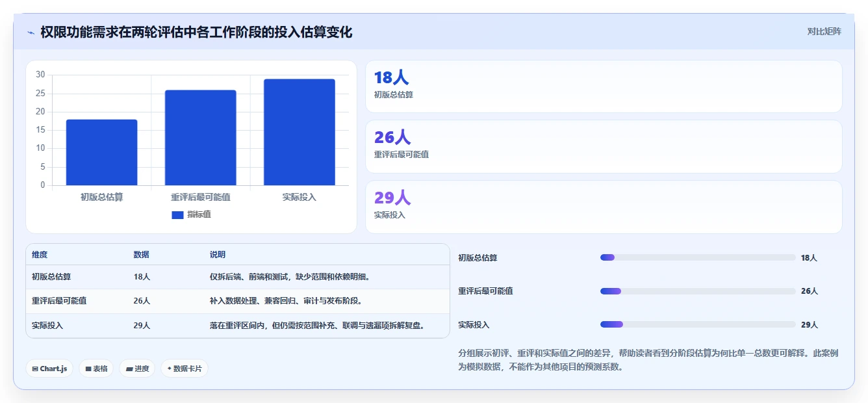Open the 26人 重评后最可能值 data card
The image size is (868, 403).
[x=604, y=147]
